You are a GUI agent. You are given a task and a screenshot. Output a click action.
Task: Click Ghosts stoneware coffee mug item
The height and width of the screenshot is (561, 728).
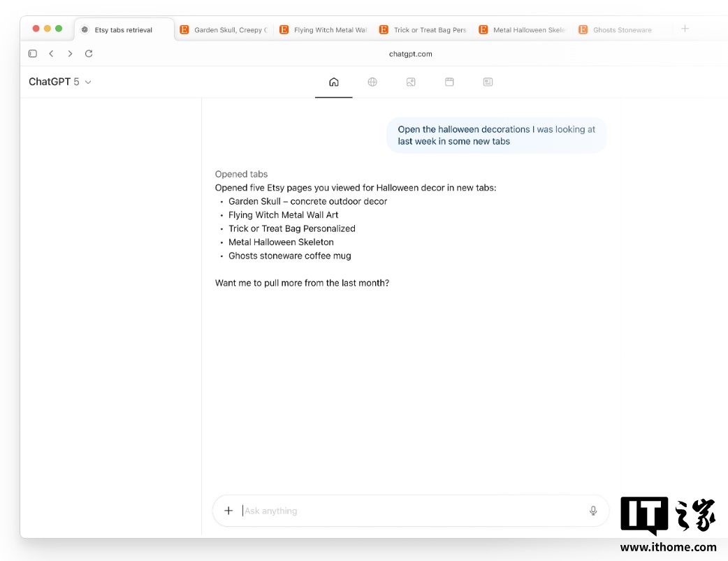coord(290,256)
